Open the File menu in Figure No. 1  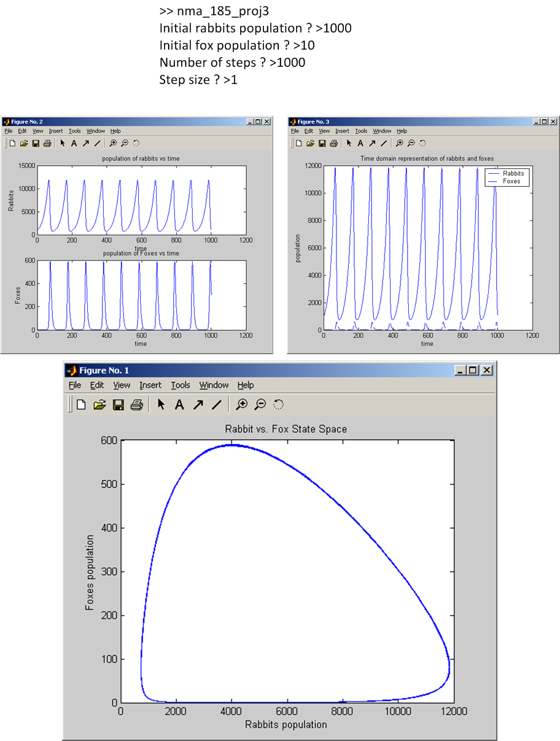(x=74, y=385)
